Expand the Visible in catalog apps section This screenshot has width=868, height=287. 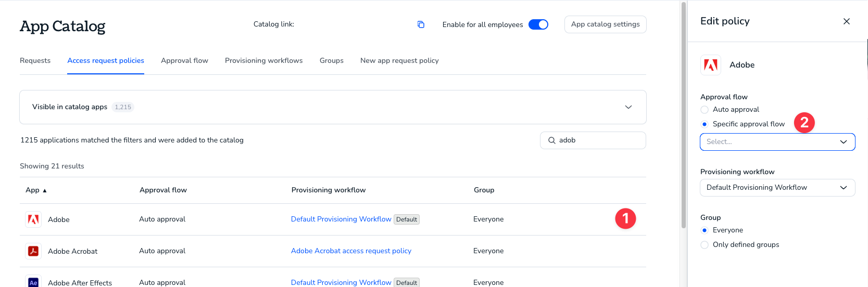628,107
